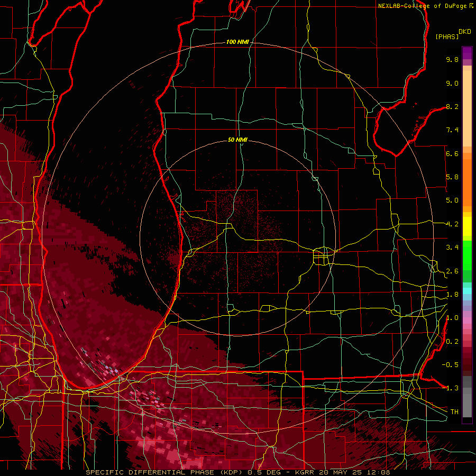
Task: Click the 12:08 time stamp in caption
Action: (378, 472)
